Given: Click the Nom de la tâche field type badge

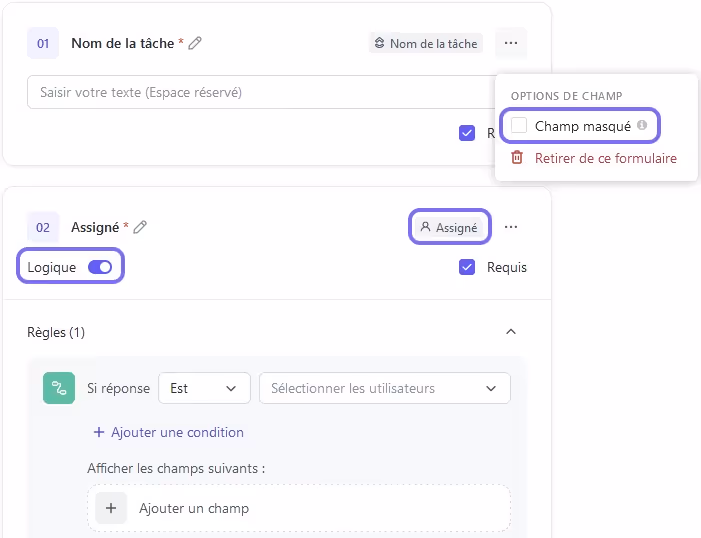Looking at the screenshot, I should (425, 43).
